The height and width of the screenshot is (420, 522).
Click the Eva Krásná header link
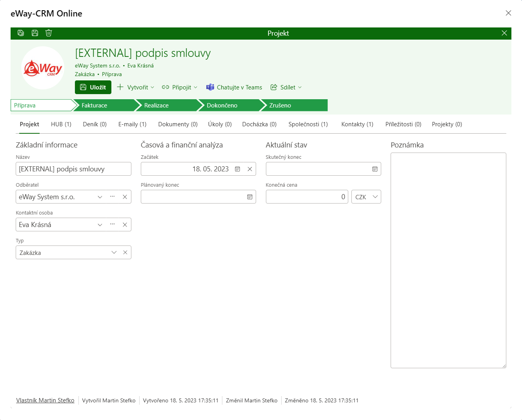click(140, 65)
